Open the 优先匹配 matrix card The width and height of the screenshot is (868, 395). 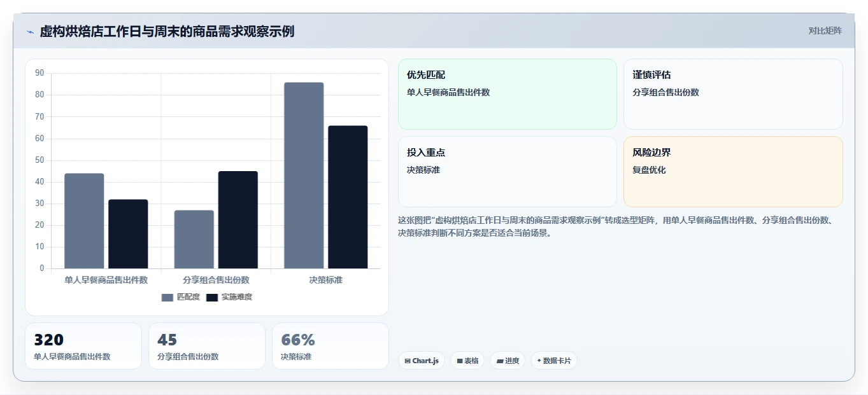tap(508, 94)
